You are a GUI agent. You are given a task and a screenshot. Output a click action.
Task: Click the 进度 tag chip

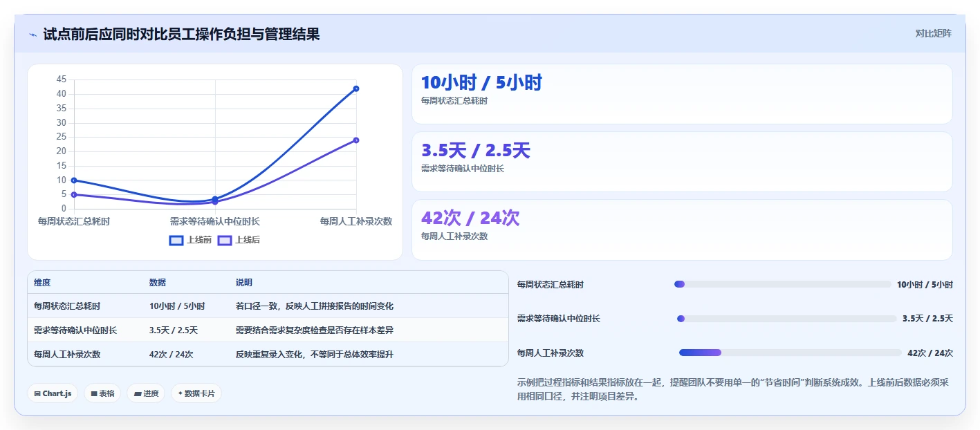click(x=146, y=393)
